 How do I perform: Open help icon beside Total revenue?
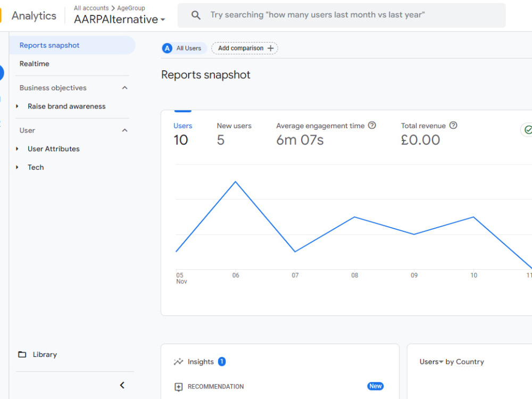(453, 125)
